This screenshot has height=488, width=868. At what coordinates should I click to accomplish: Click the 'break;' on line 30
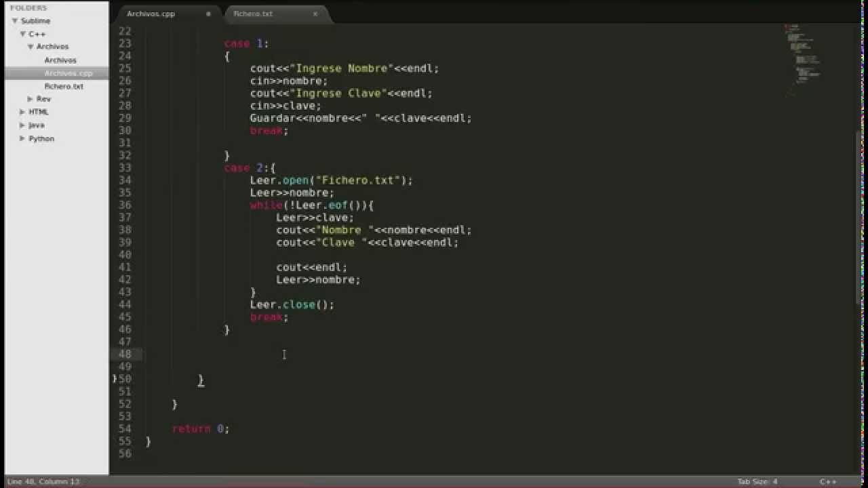269,131
